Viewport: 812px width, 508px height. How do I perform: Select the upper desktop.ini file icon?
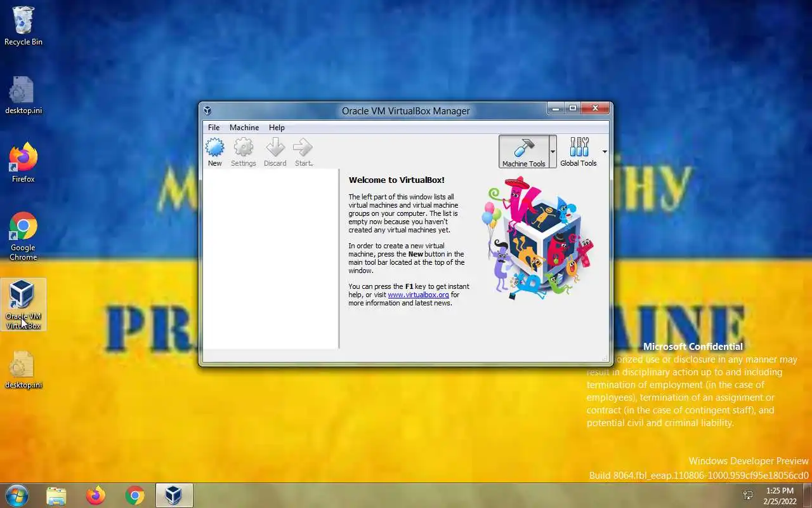point(23,95)
